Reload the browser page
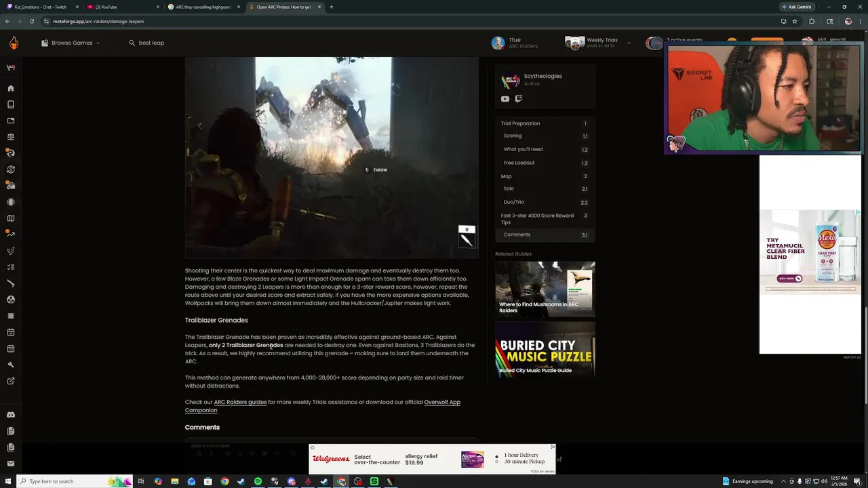 (x=31, y=21)
